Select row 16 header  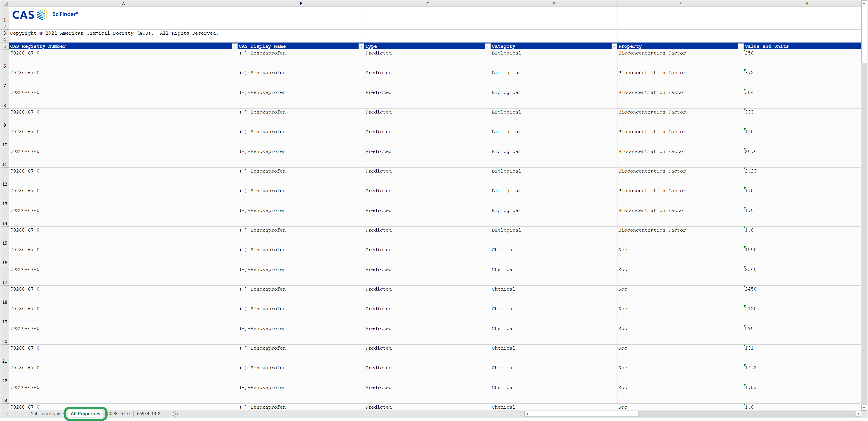[x=5, y=256]
